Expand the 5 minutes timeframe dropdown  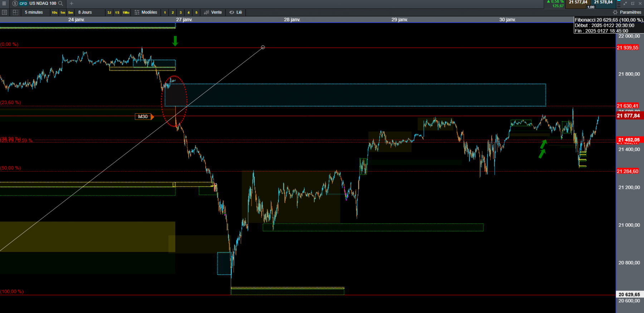(34, 12)
